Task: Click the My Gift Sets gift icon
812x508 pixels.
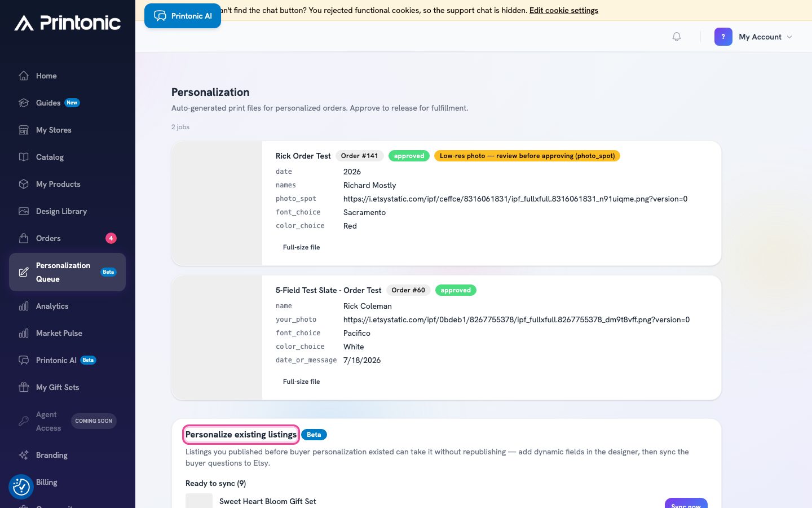Action: point(24,387)
